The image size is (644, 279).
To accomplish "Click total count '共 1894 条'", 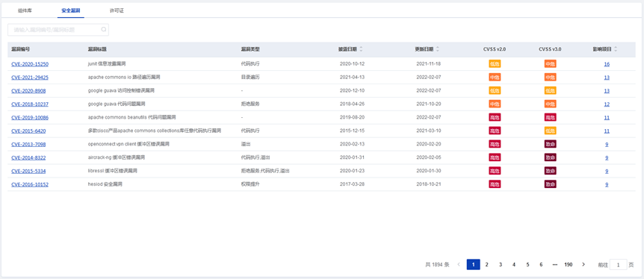I will coord(437,265).
